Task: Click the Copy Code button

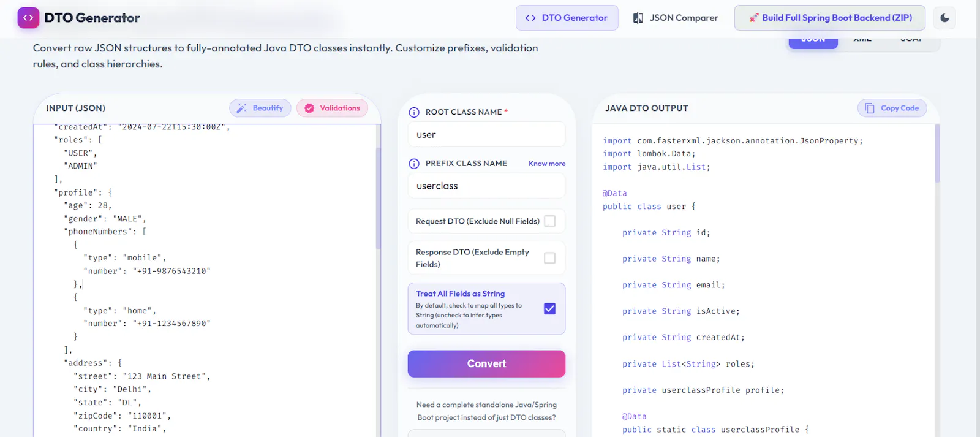Action: point(892,108)
